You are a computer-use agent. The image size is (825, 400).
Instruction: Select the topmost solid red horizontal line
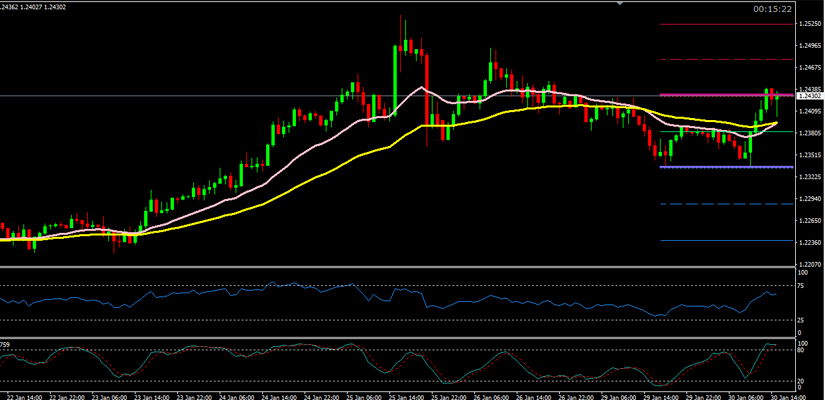point(720,24)
